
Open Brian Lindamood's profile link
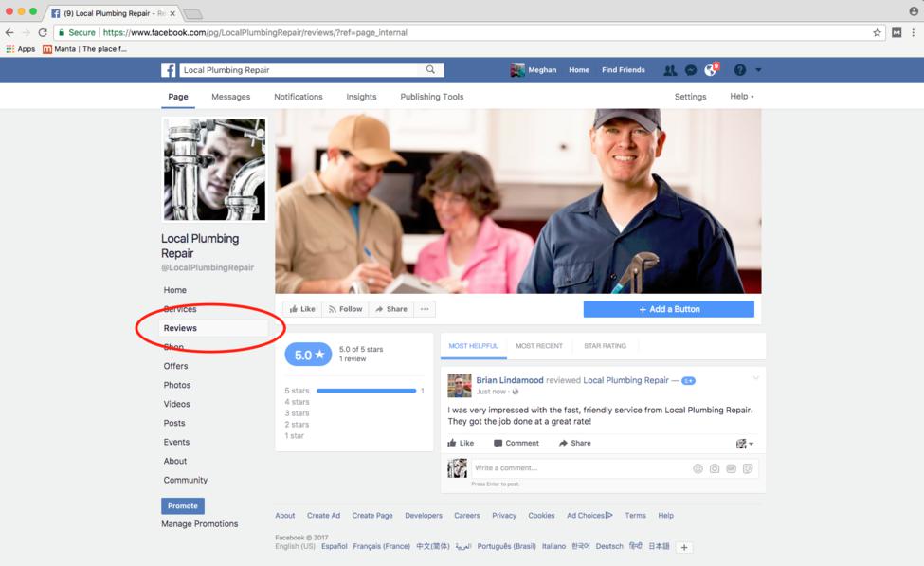tap(510, 380)
